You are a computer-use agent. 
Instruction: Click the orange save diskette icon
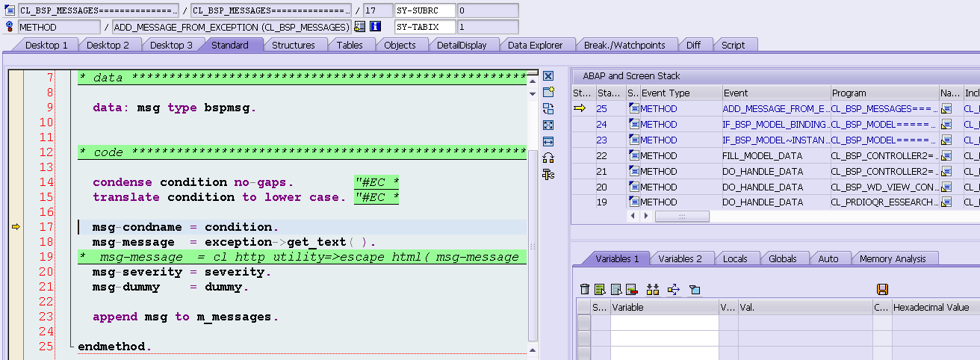coord(882,289)
